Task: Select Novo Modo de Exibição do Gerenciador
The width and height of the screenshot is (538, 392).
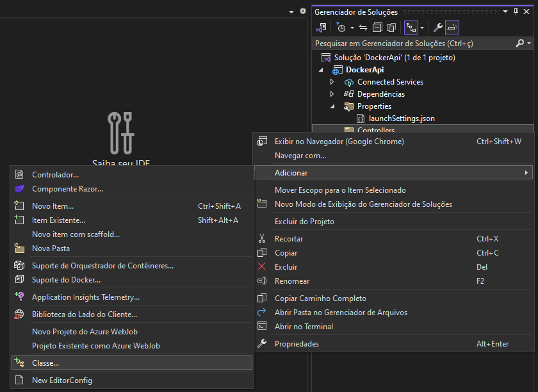Action: pyautogui.click(x=394, y=204)
